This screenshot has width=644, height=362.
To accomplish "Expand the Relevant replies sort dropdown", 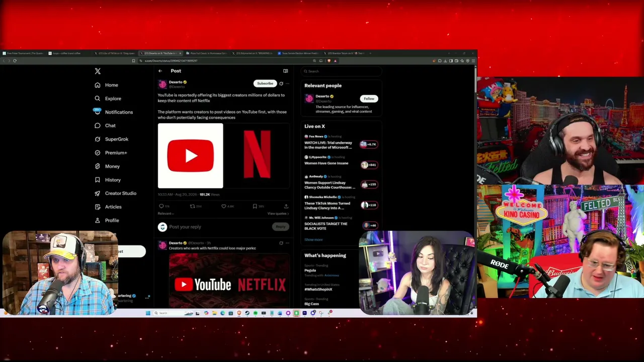I will pyautogui.click(x=166, y=214).
